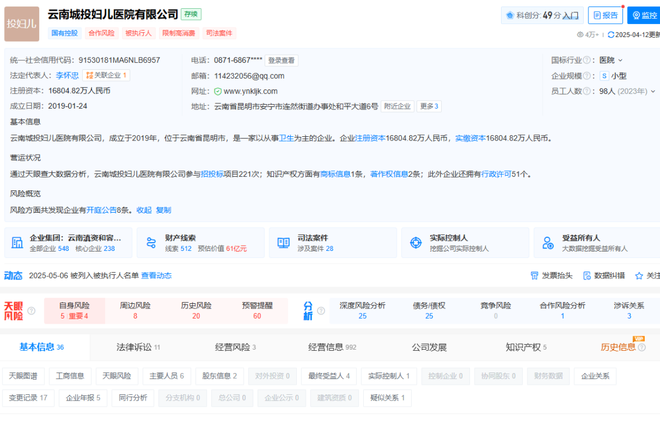Open the 科创分 49分 入口 badge
This screenshot has height=426, width=660.
[542, 15]
